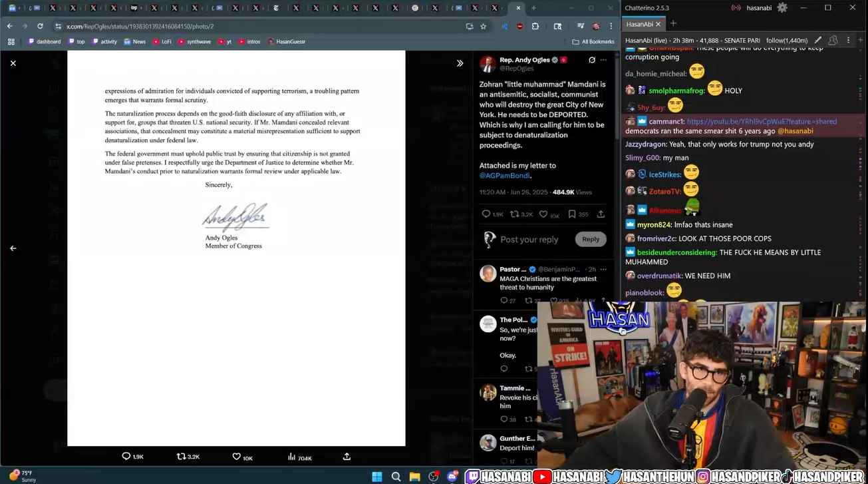Switch to the New York Times browser tab
Image resolution: width=868 pixels, height=484 pixels.
click(x=277, y=8)
